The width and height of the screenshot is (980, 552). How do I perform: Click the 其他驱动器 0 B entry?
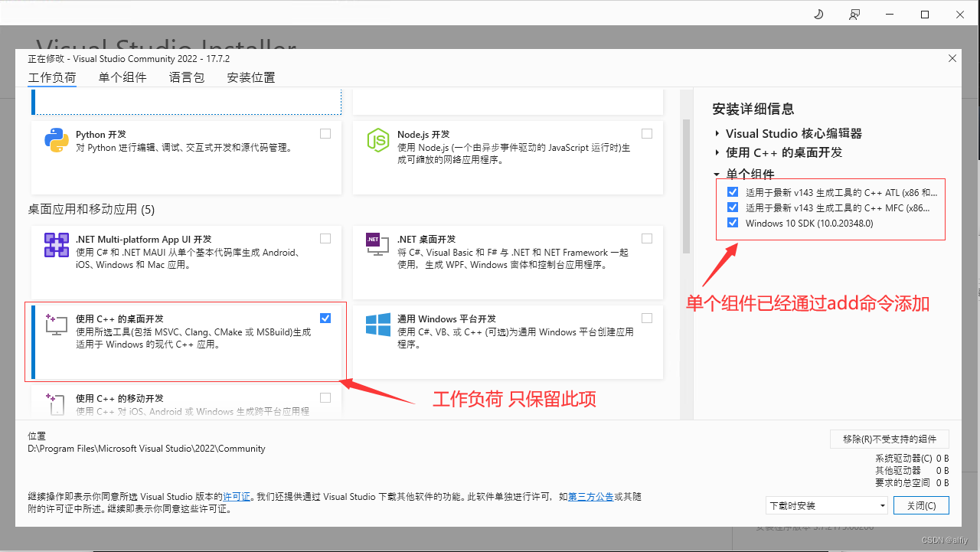tap(913, 471)
